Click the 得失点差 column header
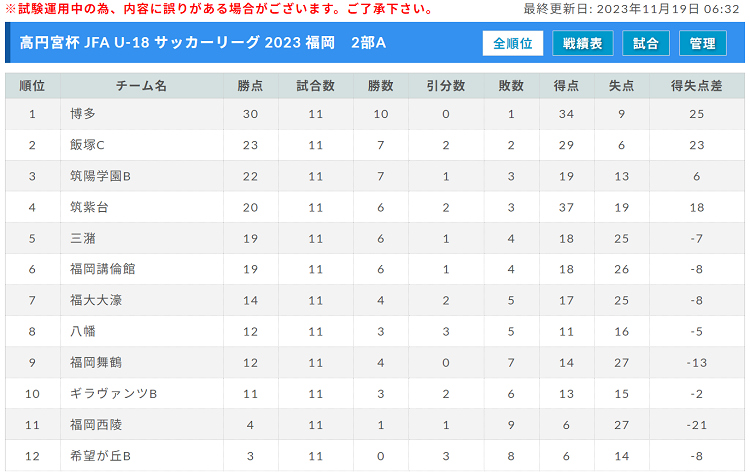 (x=696, y=86)
